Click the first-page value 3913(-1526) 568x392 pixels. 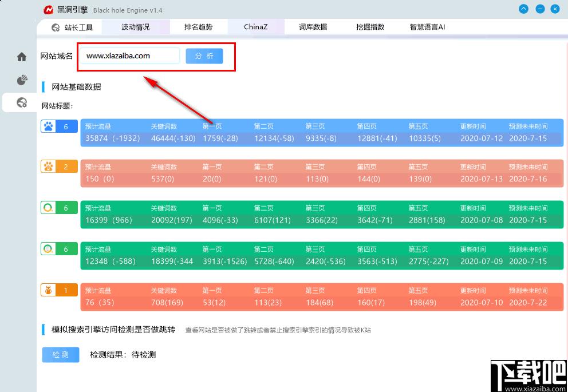pyautogui.click(x=224, y=262)
